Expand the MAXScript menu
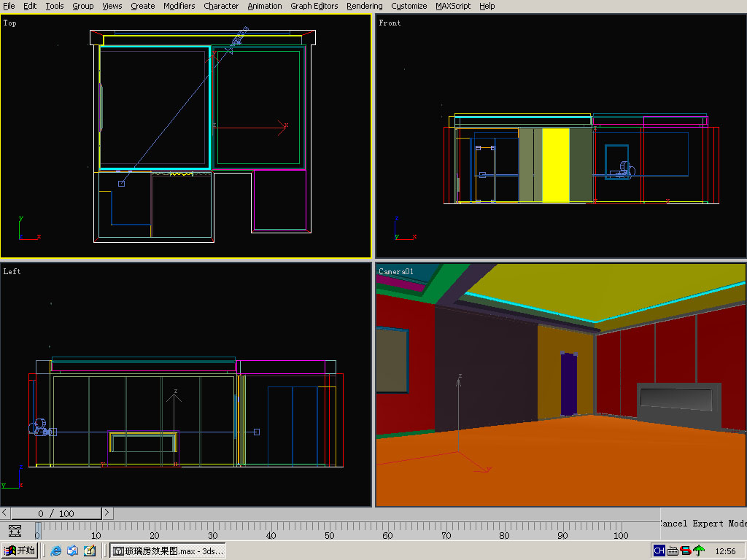Viewport: 747px width, 560px height. [453, 6]
